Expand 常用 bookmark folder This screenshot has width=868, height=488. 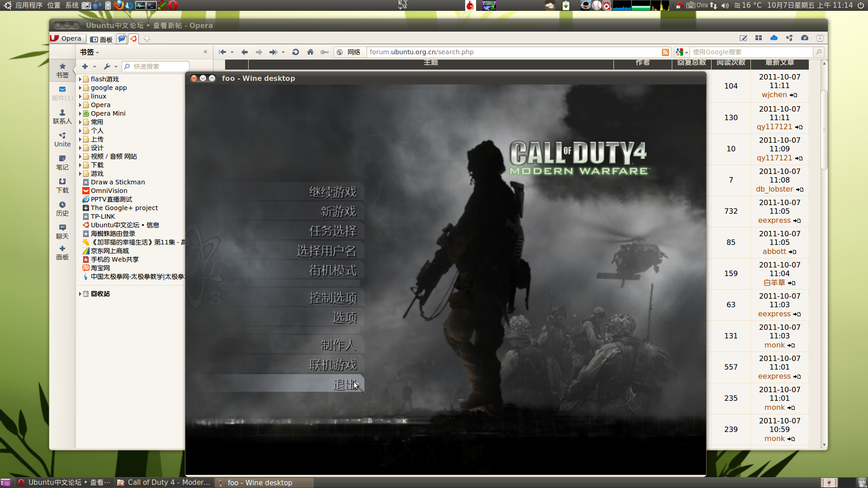click(80, 122)
